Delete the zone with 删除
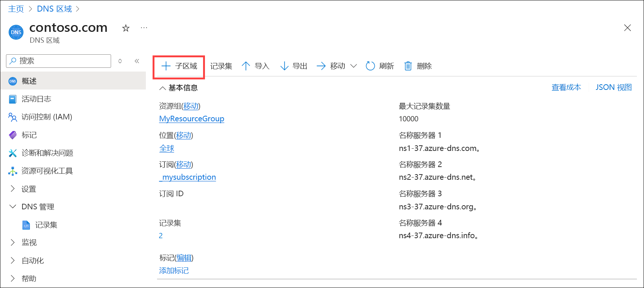Image resolution: width=644 pixels, height=288 pixels. pos(418,66)
